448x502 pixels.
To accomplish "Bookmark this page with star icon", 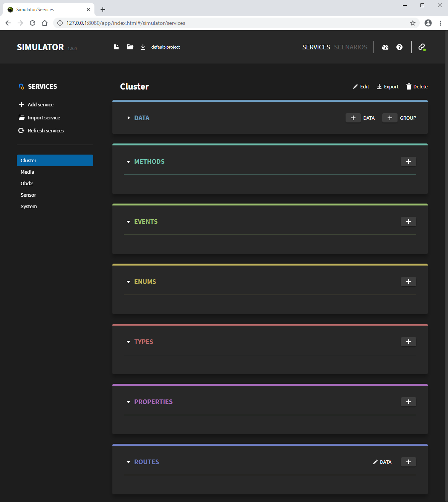I will coord(413,23).
